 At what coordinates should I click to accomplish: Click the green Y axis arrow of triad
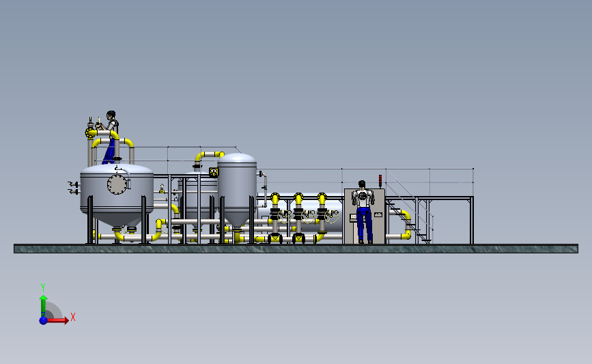coord(43,306)
